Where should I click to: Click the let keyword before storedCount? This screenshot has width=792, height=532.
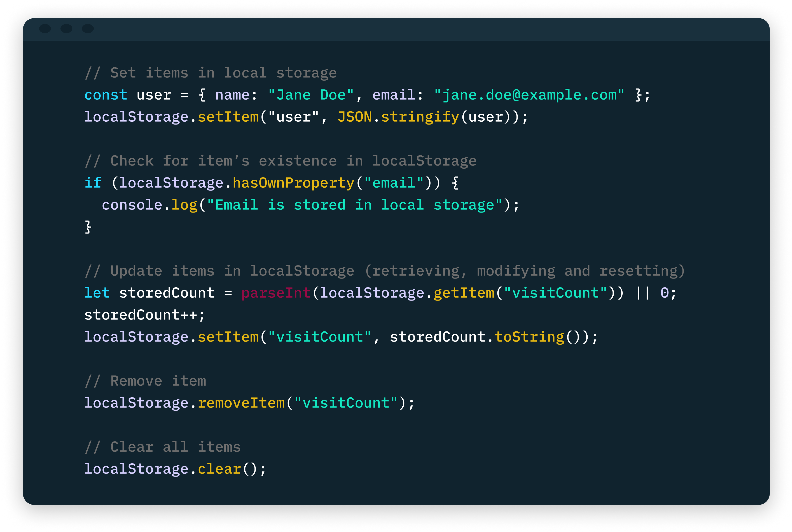97,293
